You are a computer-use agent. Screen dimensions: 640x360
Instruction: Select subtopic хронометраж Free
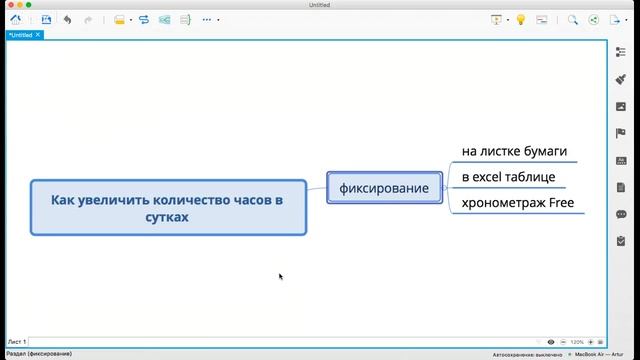click(518, 203)
